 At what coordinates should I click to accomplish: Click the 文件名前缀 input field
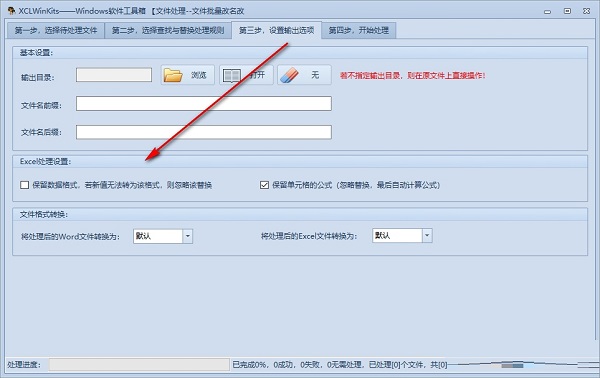204,104
